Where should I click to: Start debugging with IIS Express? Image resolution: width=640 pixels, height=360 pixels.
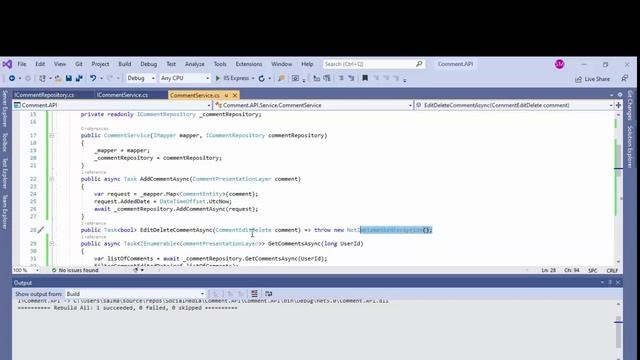click(x=232, y=78)
